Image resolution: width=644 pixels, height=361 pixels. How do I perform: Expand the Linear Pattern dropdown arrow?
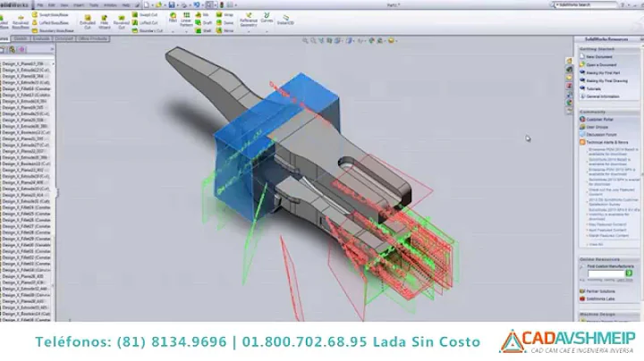[186, 31]
